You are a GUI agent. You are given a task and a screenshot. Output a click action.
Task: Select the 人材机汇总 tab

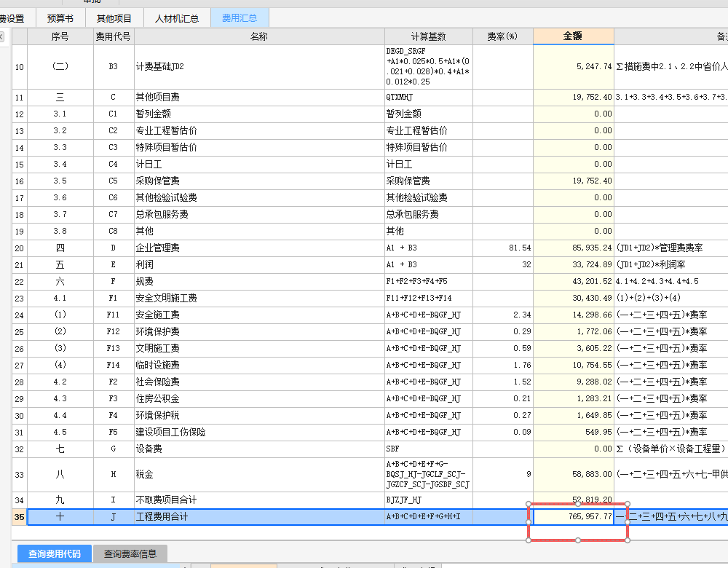(175, 18)
